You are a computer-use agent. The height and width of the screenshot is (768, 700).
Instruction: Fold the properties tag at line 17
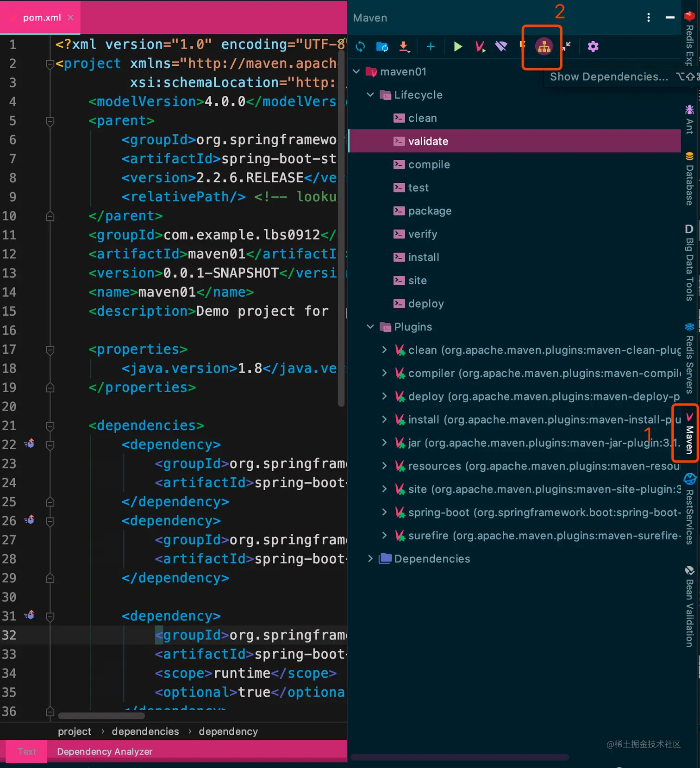pos(50,350)
